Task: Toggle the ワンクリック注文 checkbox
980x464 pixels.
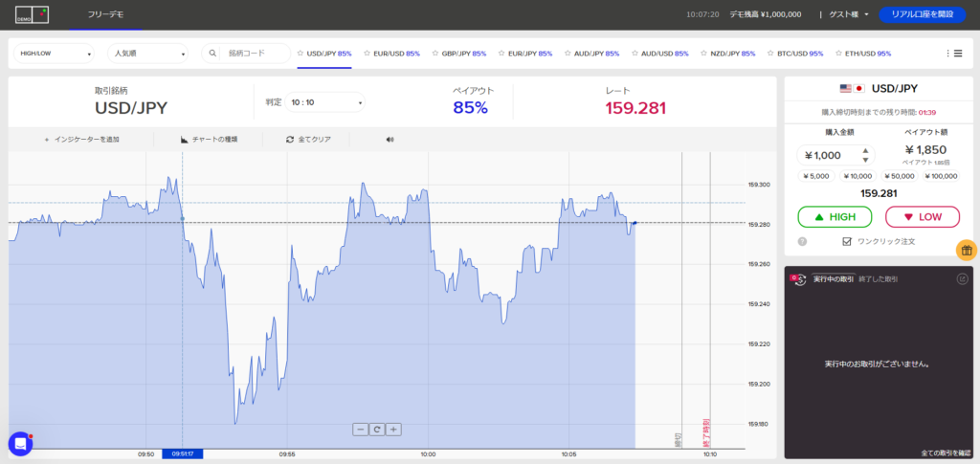Action: point(846,242)
